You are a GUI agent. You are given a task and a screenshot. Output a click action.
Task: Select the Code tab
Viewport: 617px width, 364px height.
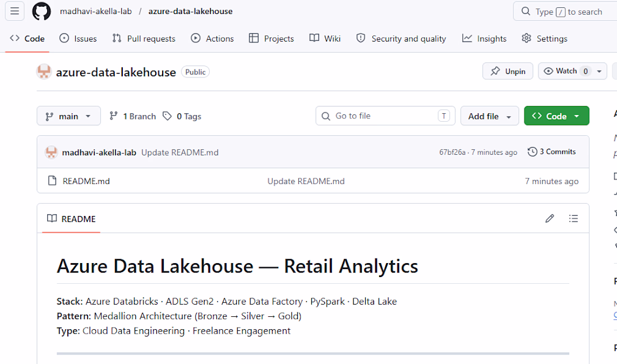click(x=27, y=39)
